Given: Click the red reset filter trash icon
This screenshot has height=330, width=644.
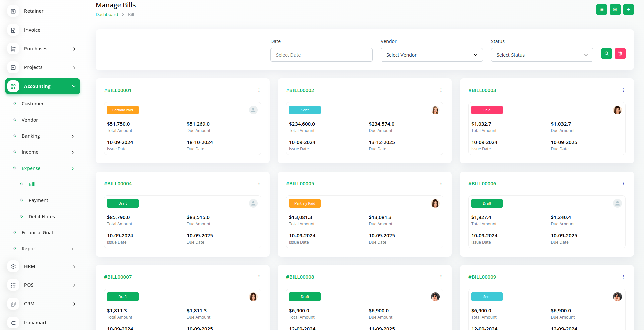Looking at the screenshot, I should [x=620, y=54].
